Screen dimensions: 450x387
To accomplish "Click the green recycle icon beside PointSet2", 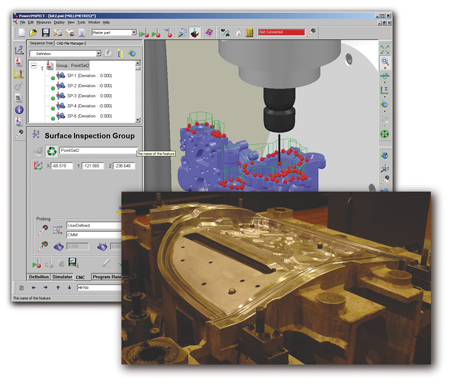I will tap(52, 151).
